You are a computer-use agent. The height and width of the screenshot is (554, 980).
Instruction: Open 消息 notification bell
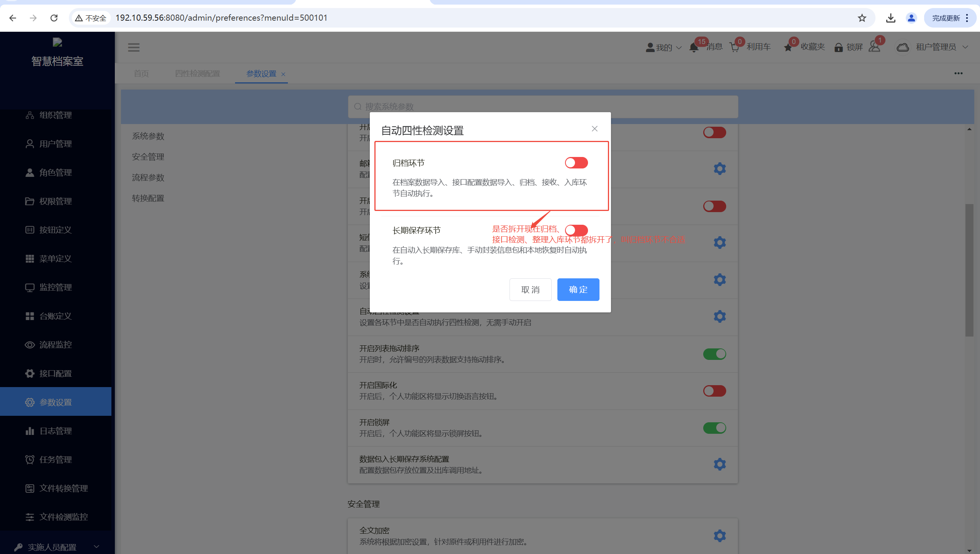pos(694,47)
